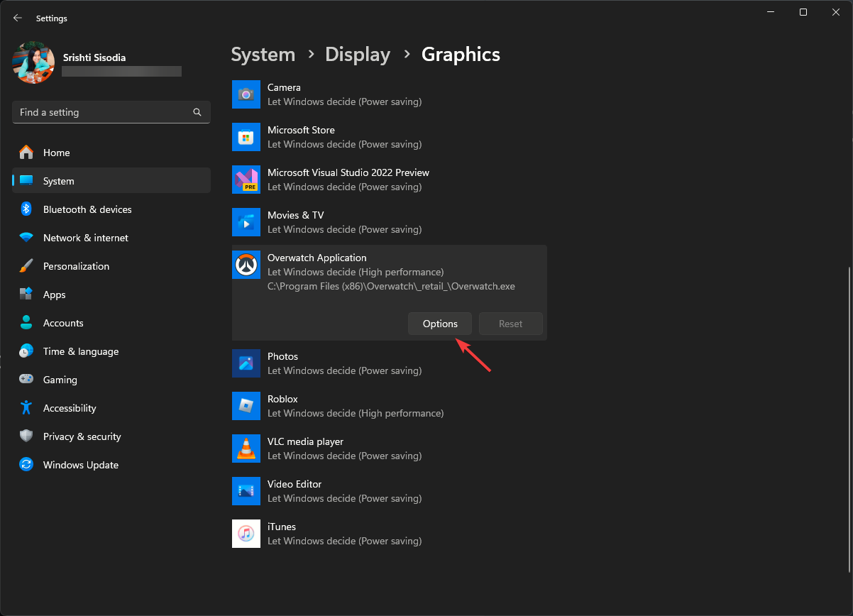The height and width of the screenshot is (616, 853).
Task: Click the Overwatch.exe file path text
Action: point(391,286)
